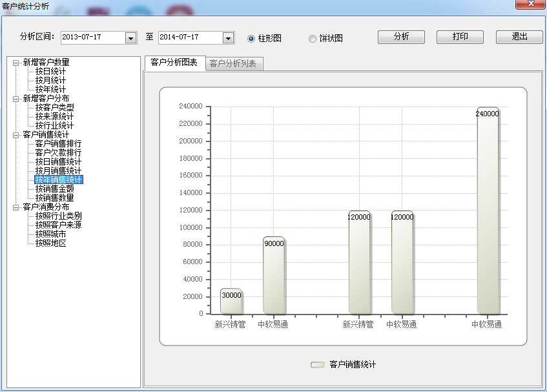Screen dimensions: 547x392
Task: Click the 打印 button
Action: (x=460, y=37)
